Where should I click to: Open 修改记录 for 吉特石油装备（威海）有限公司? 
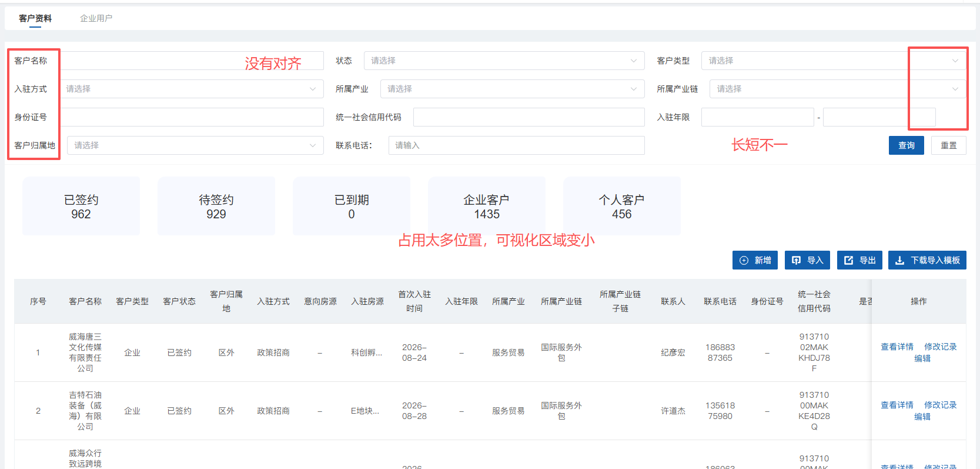941,405
